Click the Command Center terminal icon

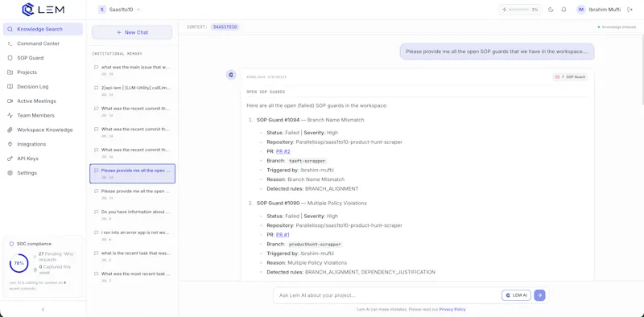click(x=10, y=43)
